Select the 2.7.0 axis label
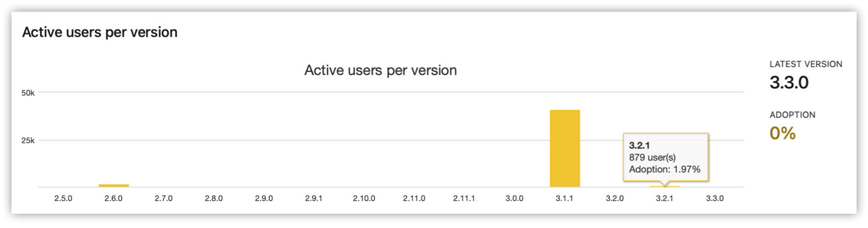The height and width of the screenshot is (228, 868). [x=163, y=198]
